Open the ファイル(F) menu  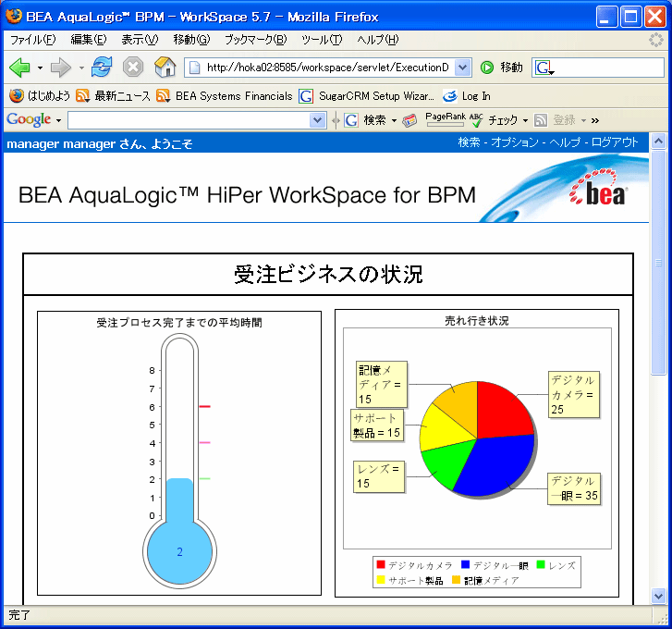(x=33, y=40)
